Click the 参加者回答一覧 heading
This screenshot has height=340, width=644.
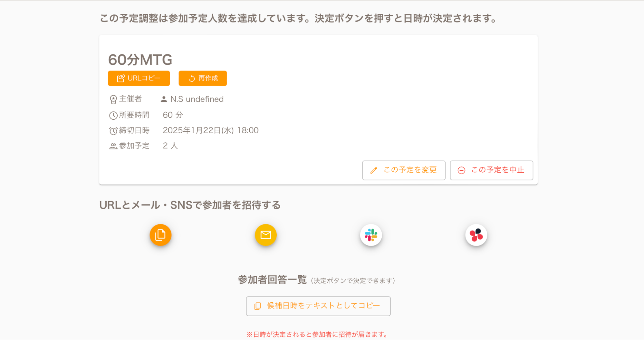coord(272,280)
